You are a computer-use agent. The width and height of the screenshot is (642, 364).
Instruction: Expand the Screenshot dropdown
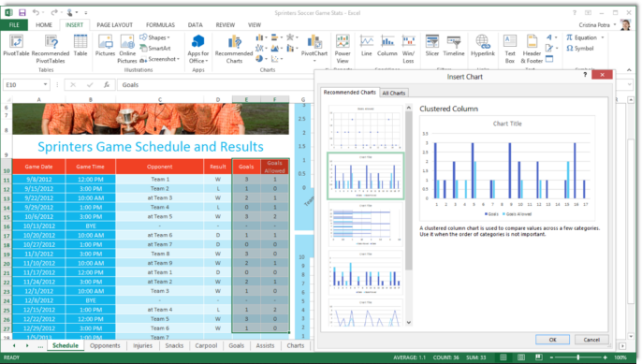[178, 59]
